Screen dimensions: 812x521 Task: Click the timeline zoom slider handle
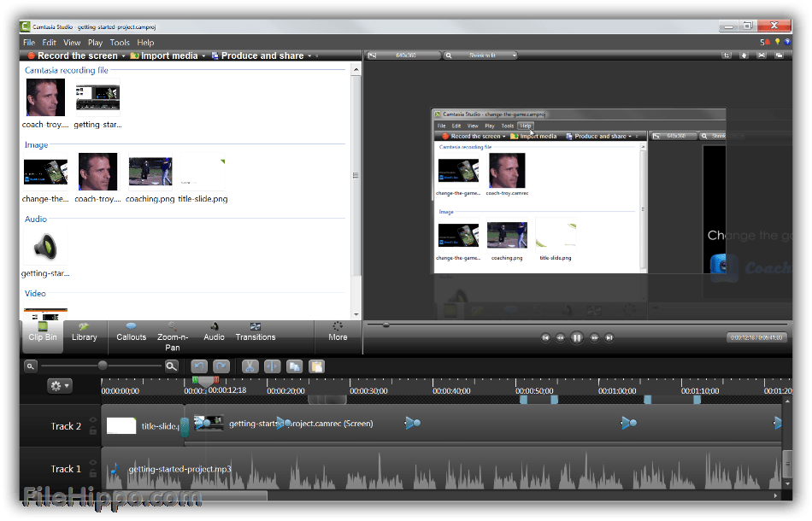coord(103,366)
